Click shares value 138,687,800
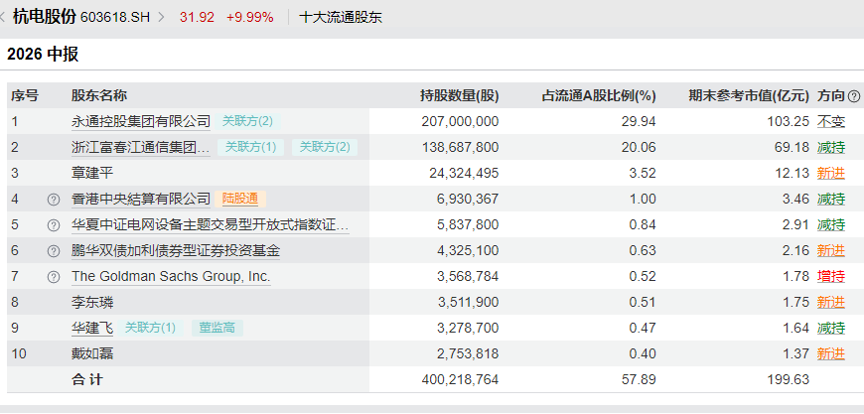This screenshot has height=414, width=864. (x=460, y=148)
